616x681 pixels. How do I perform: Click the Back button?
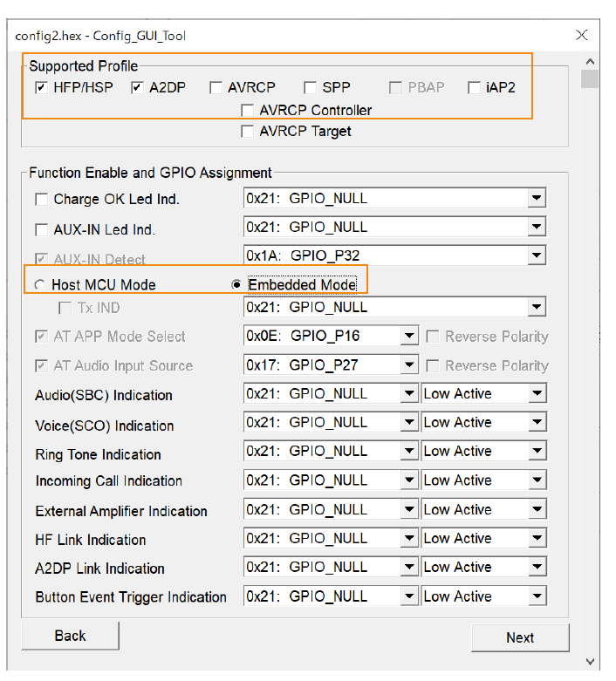click(70, 636)
